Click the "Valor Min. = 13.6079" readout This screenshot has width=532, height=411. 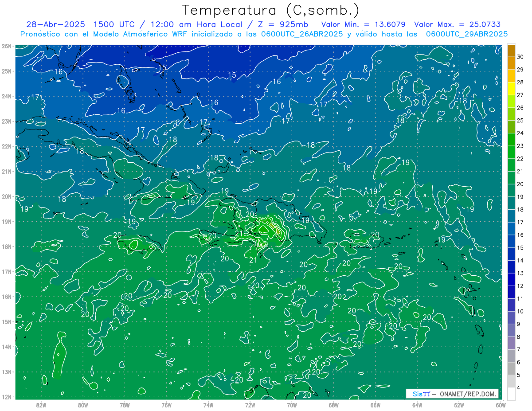(364, 24)
